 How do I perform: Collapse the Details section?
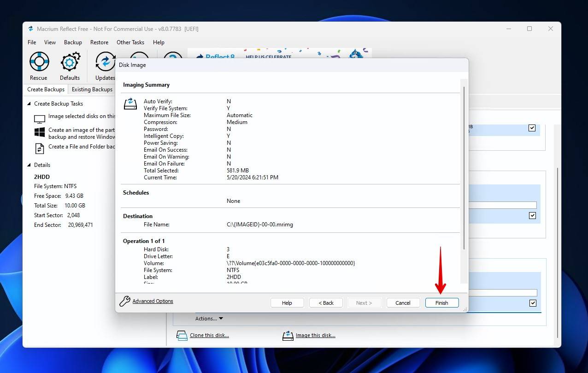click(29, 165)
